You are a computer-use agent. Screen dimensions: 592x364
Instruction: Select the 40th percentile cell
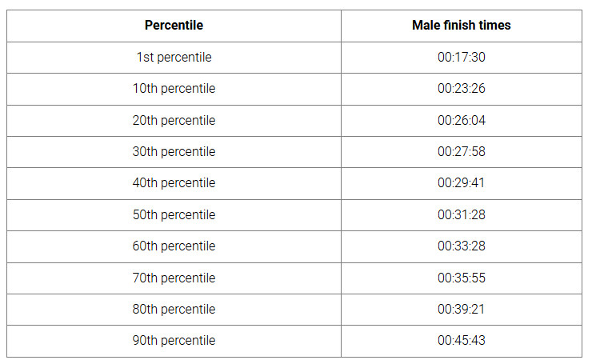[x=174, y=183]
